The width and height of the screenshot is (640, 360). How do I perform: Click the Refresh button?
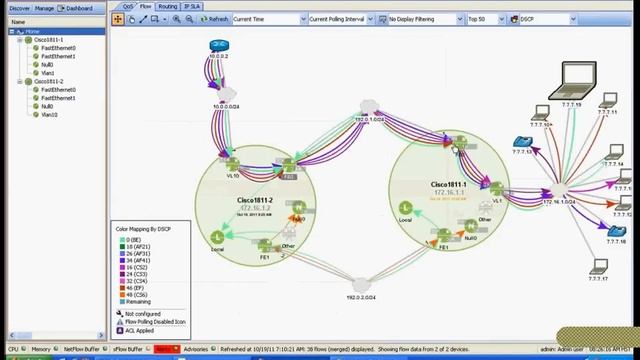[x=214, y=19]
